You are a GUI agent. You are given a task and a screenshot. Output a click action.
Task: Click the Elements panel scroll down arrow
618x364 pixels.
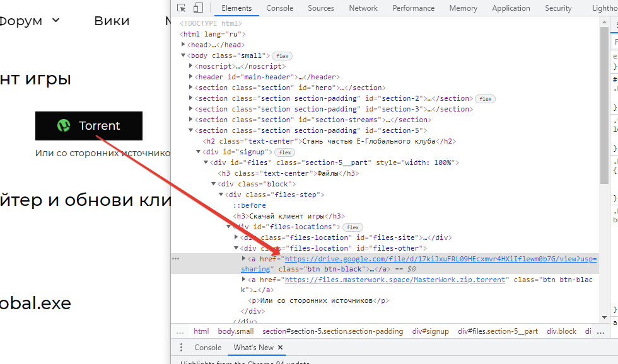pyautogui.click(x=604, y=317)
